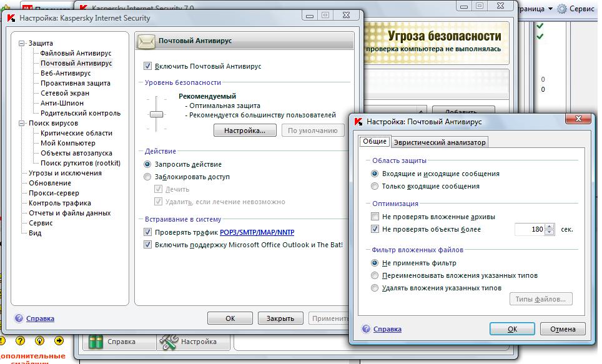Open POP3/SMTP/IMAP/NNTP link
Screen dimensions: 602x364
coord(257,232)
